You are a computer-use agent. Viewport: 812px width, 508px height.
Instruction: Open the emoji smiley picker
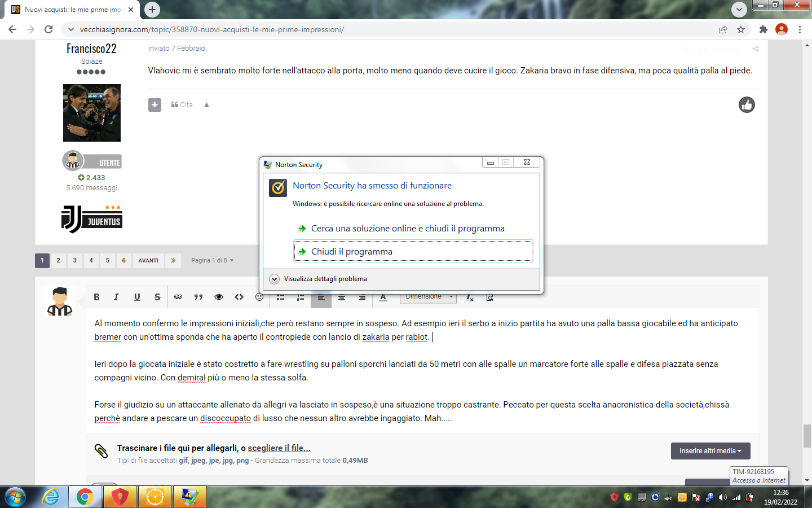(259, 297)
